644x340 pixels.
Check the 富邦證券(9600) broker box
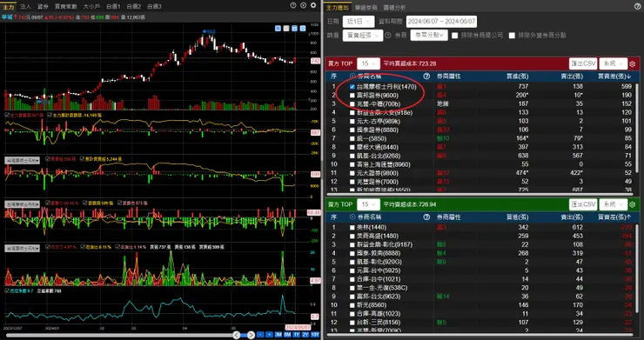pyautogui.click(x=352, y=96)
